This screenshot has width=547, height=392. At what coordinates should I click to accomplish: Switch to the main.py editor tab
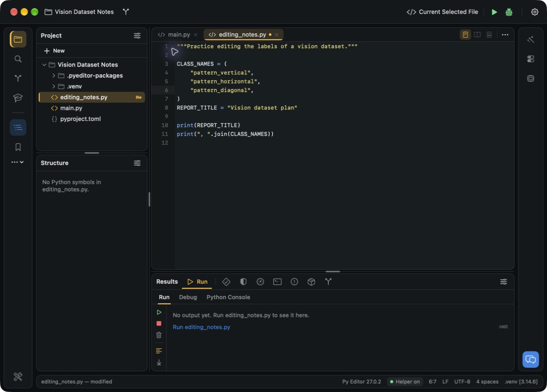178,35
